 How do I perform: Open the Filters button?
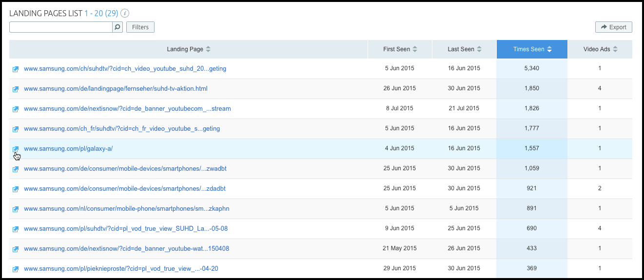tap(140, 27)
